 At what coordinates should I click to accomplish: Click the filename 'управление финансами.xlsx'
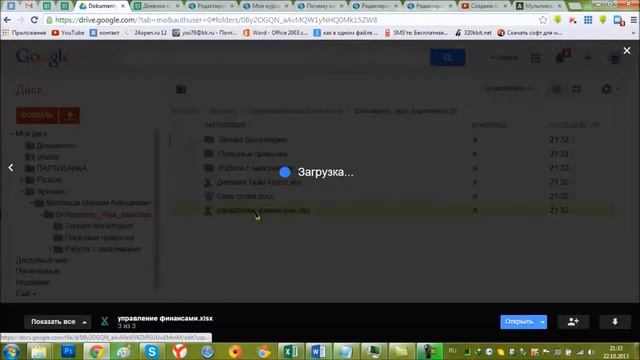(x=165, y=318)
